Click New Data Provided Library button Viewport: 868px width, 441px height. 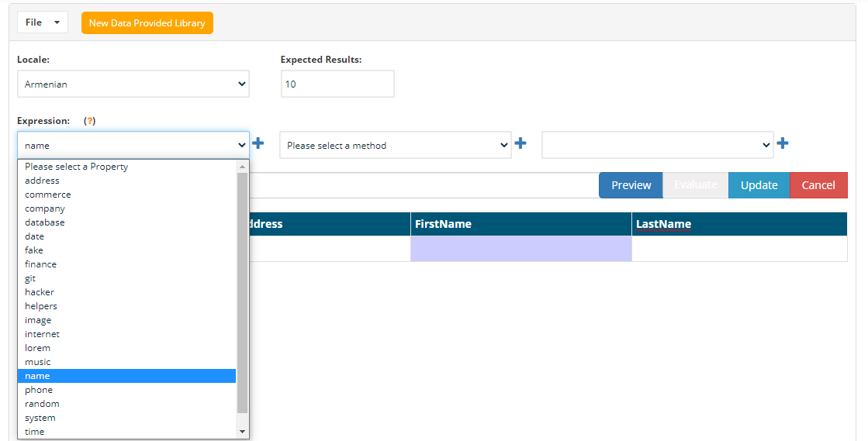147,23
